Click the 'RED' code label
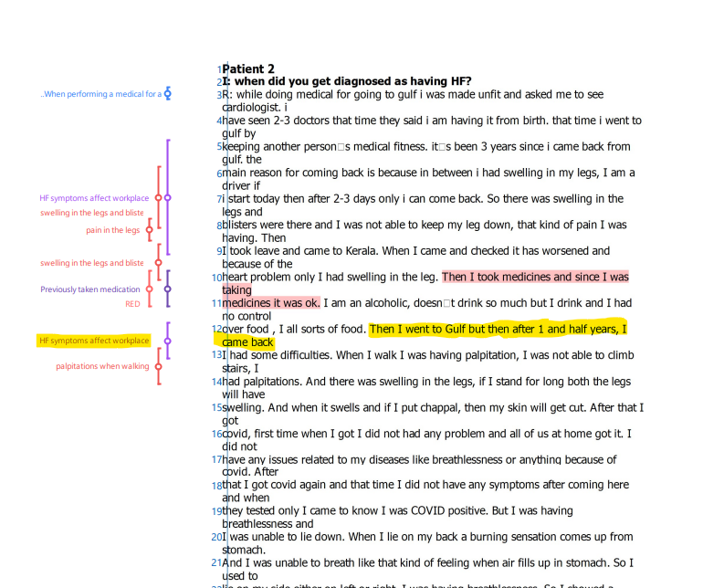The width and height of the screenshot is (703, 588). [133, 304]
